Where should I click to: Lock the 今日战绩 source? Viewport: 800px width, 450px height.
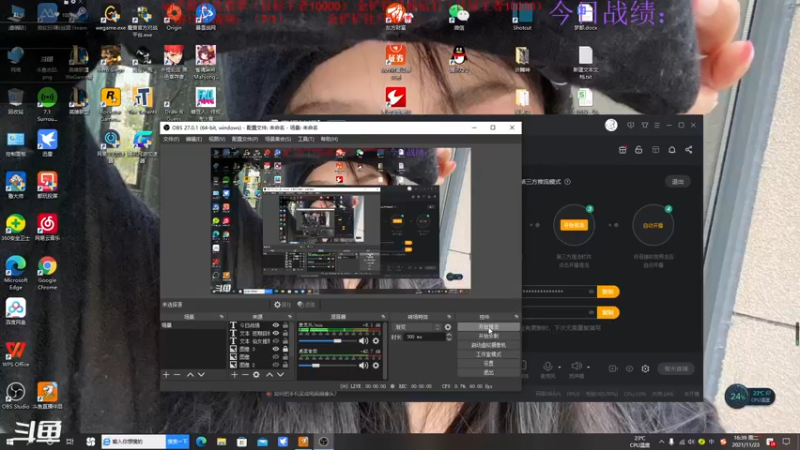pos(285,326)
